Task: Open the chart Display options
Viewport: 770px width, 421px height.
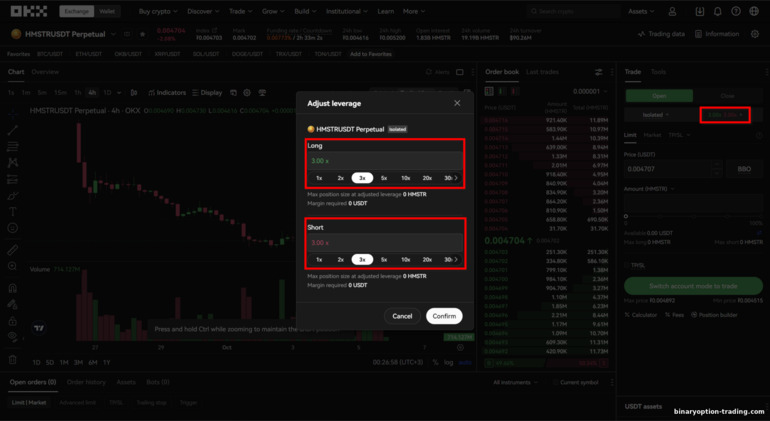Action: point(207,92)
